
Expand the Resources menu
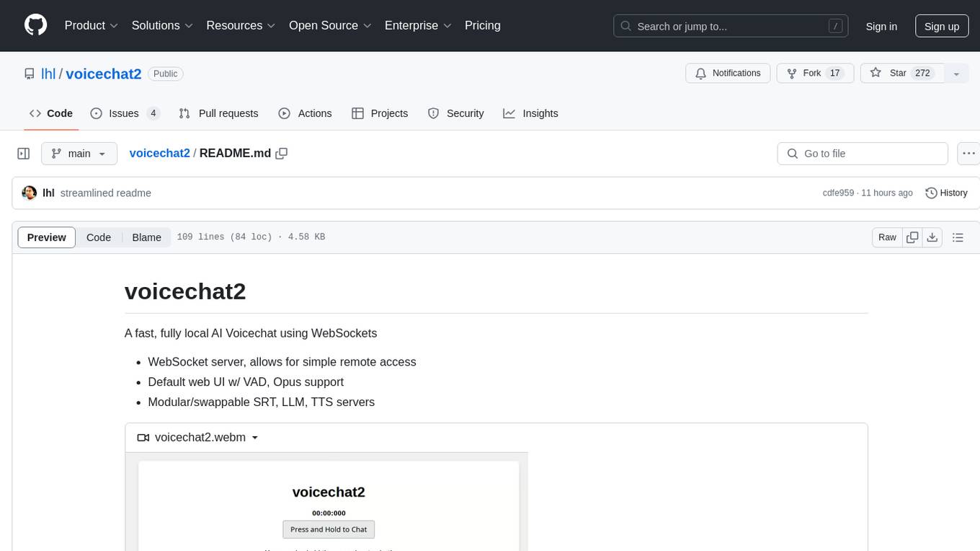coord(241,25)
